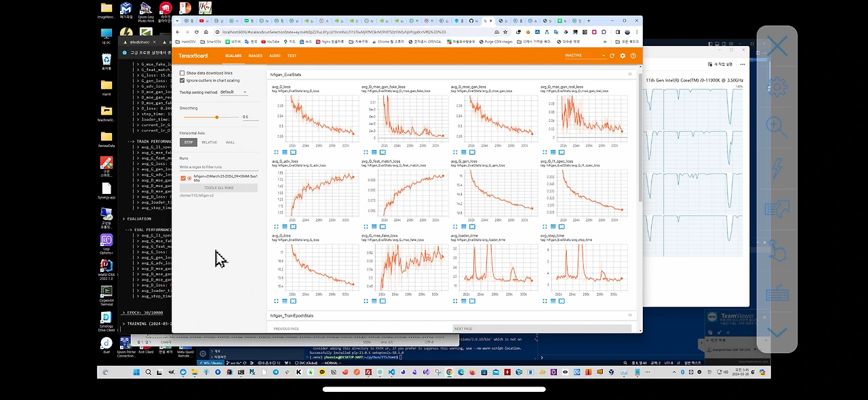Switch to the AUDIO tab
Viewport: 868px width, 400px height.
275,56
